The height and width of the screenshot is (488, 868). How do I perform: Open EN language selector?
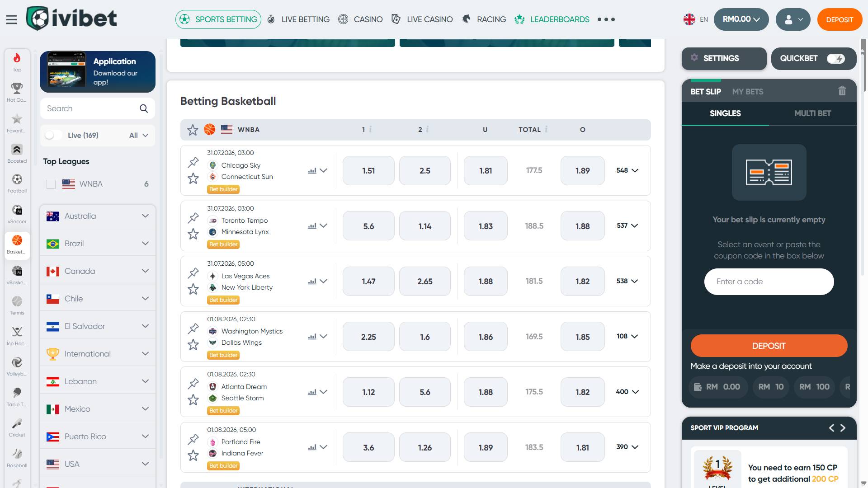point(696,19)
